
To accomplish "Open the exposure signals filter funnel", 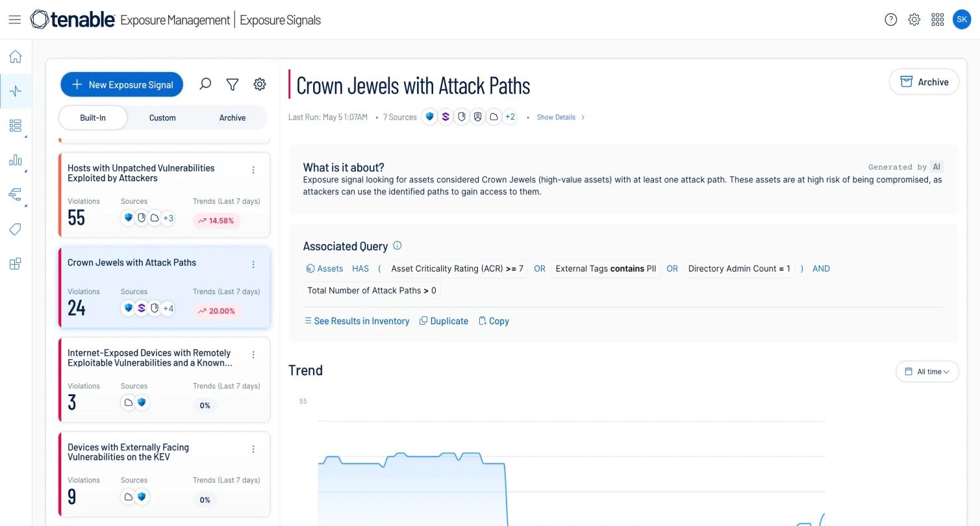I will tap(232, 84).
